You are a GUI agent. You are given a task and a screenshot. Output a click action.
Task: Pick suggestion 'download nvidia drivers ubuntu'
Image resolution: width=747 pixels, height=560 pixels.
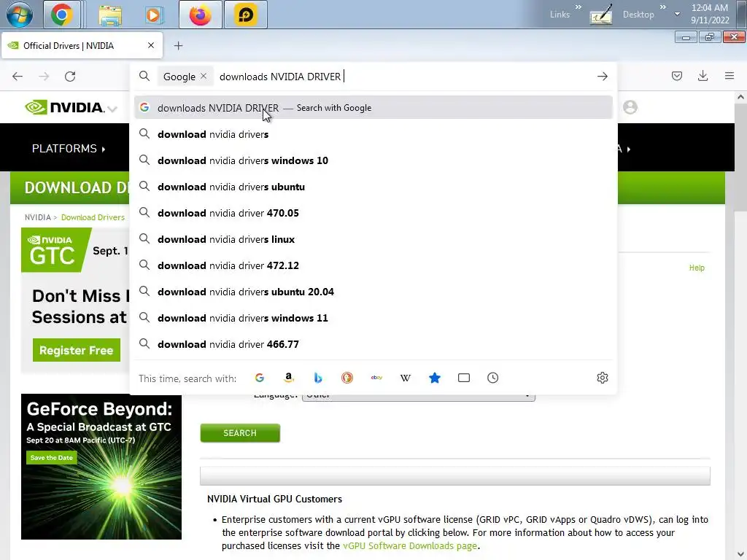(x=373, y=187)
